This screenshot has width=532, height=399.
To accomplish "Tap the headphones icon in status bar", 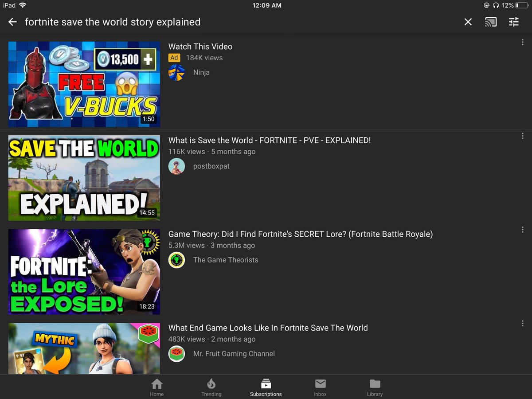I will [496, 5].
